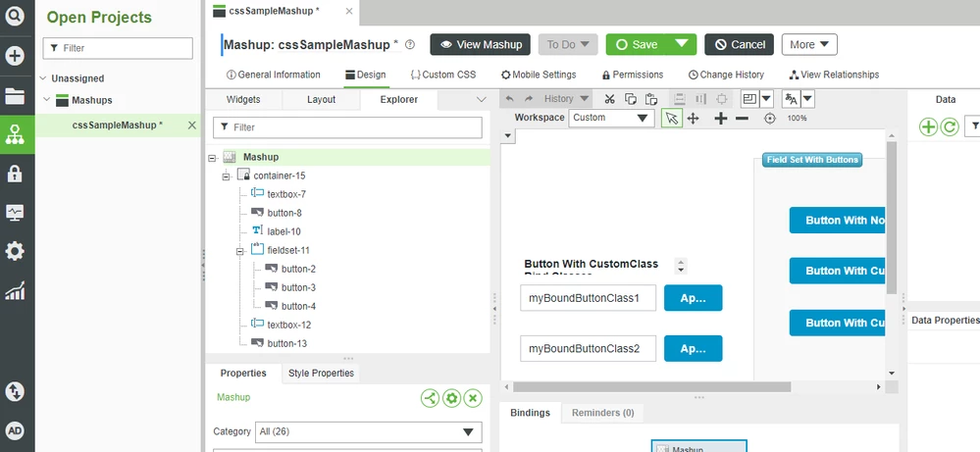Click the green share icon for Mashup

(x=430, y=398)
